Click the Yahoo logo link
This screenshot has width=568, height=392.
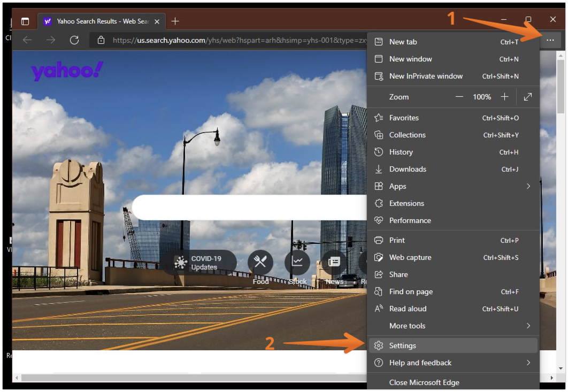(67, 71)
